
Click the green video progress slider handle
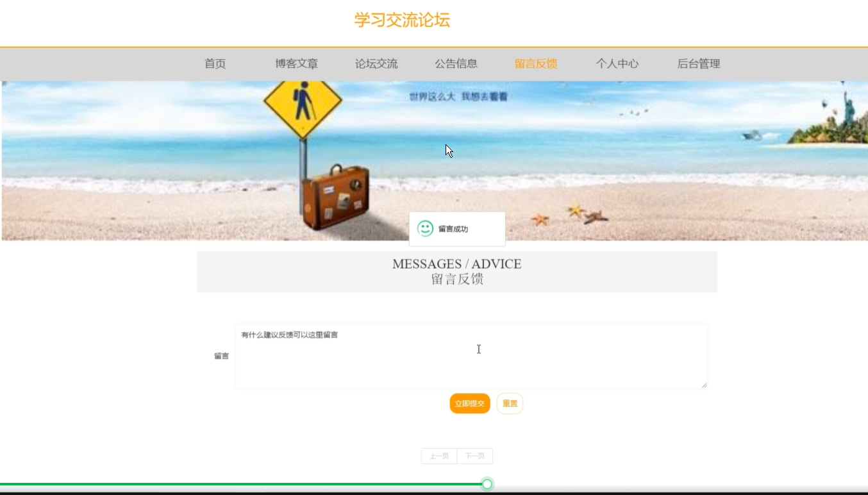487,484
